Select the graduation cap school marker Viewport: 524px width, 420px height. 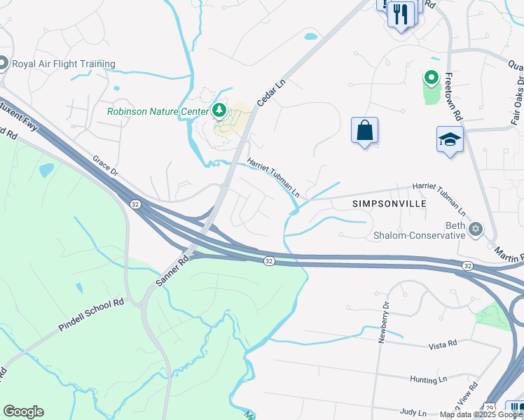pyautogui.click(x=450, y=141)
